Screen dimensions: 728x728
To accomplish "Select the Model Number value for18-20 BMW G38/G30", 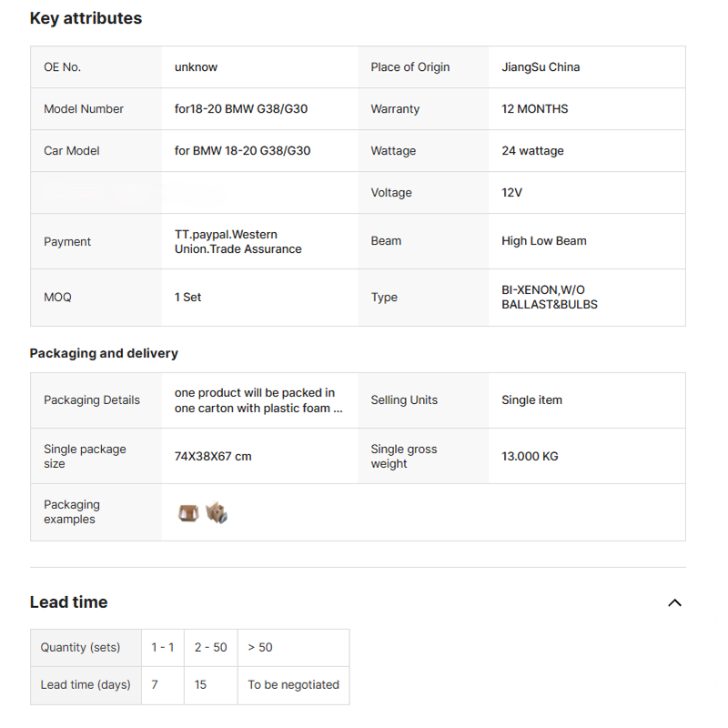I will [241, 109].
